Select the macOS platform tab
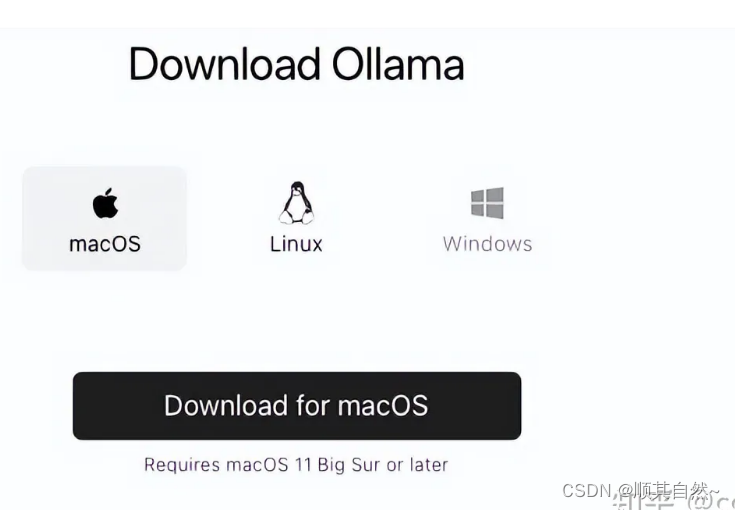735x510 pixels. click(x=105, y=218)
